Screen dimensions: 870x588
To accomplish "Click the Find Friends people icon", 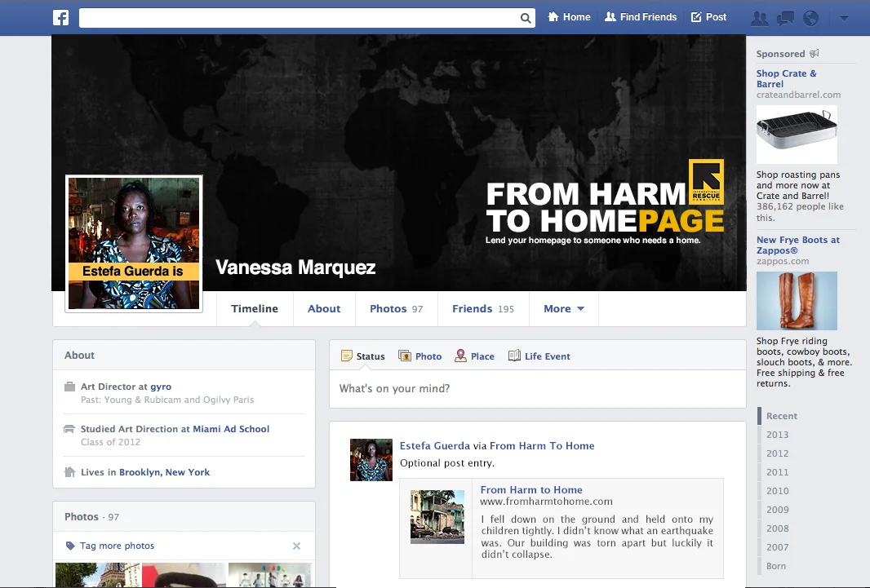I will 610,16.
